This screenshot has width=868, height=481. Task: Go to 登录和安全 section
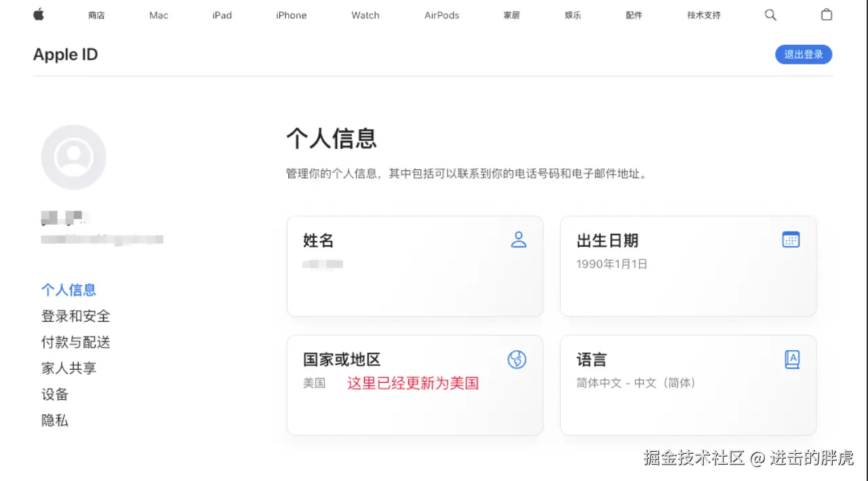point(75,316)
